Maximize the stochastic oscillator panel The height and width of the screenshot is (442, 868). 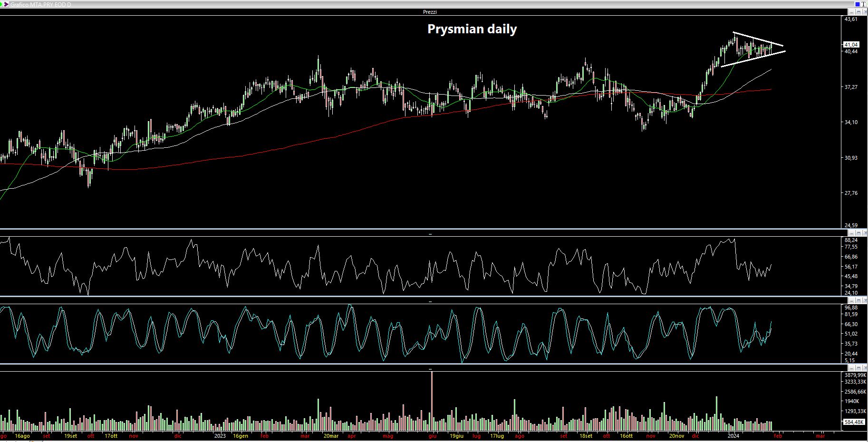[x=858, y=301]
